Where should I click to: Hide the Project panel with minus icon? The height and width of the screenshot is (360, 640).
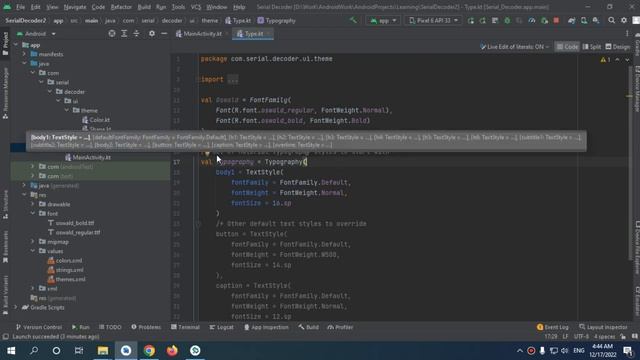coord(164,34)
